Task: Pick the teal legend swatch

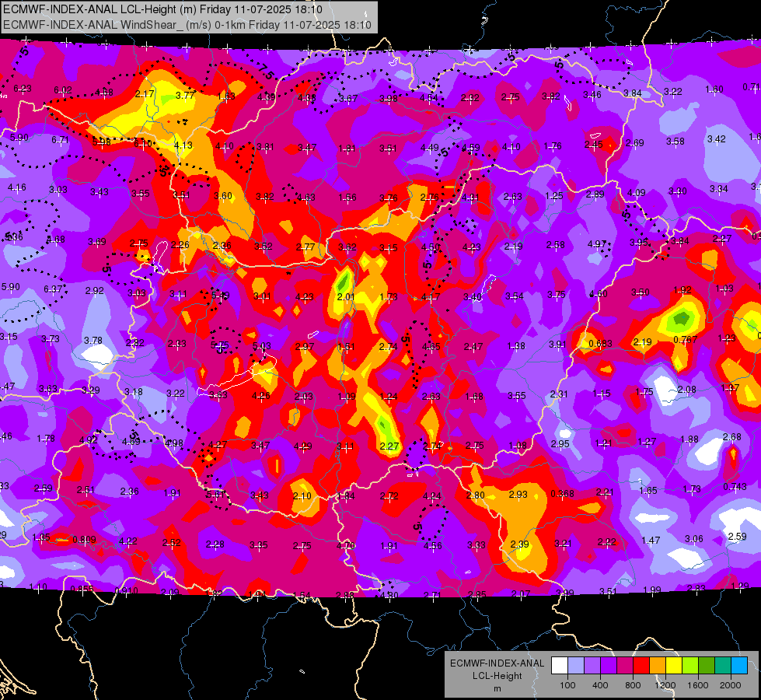Action: [x=723, y=666]
